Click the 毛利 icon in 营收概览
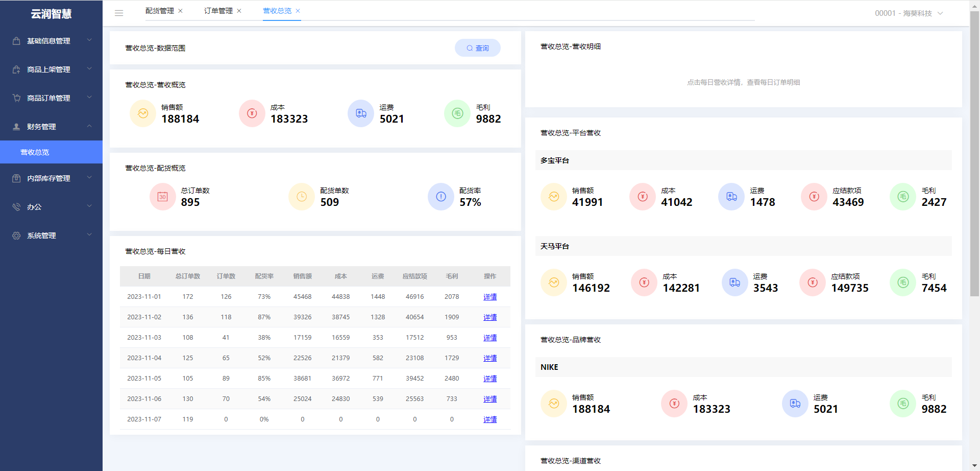 (457, 113)
